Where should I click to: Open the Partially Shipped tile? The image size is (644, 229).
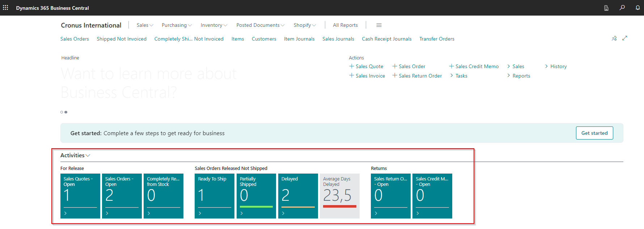point(256,196)
